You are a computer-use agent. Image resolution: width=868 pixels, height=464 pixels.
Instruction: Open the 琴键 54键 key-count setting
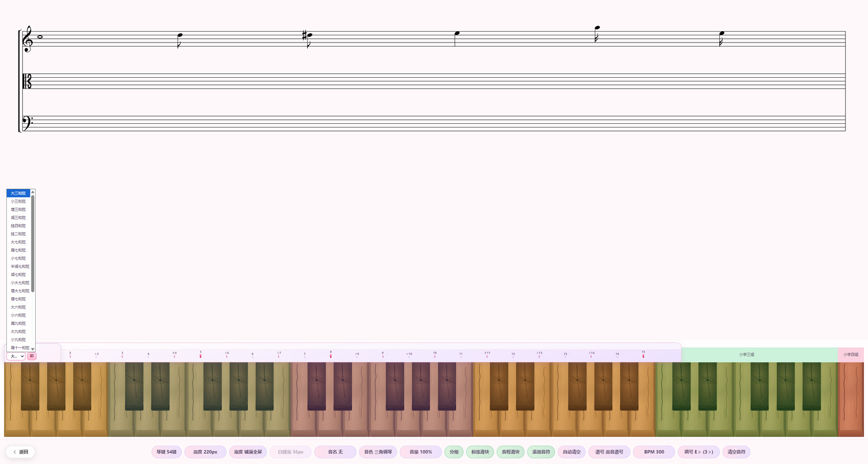pyautogui.click(x=166, y=452)
